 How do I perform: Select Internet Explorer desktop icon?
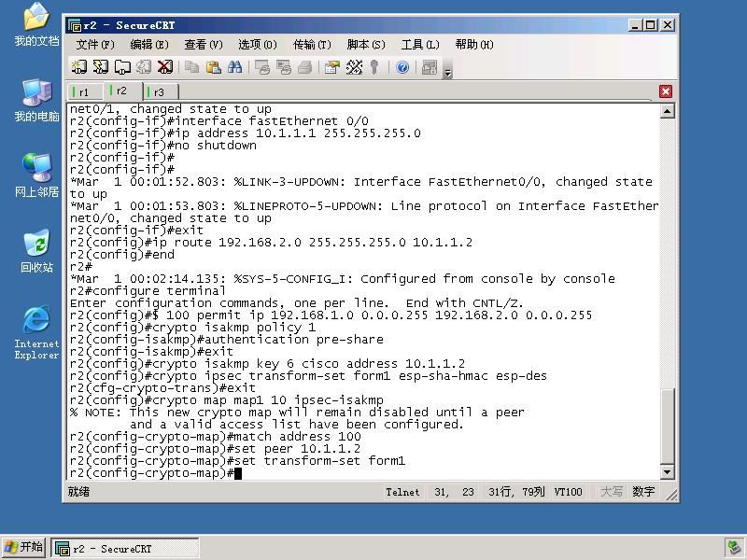36,332
